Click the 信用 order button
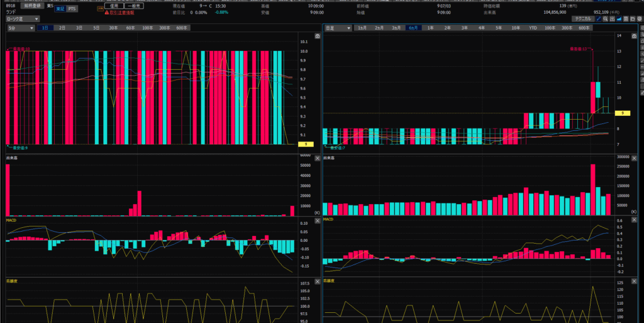 tap(114, 6)
